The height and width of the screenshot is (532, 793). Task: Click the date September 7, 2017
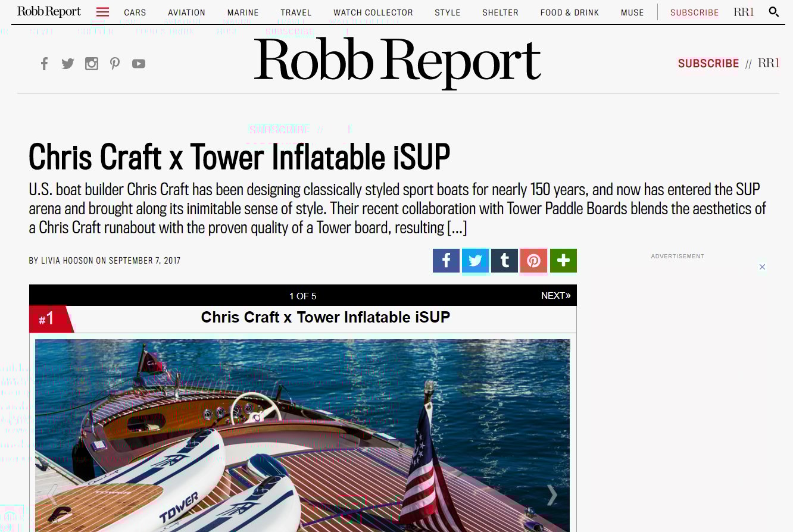[145, 261]
